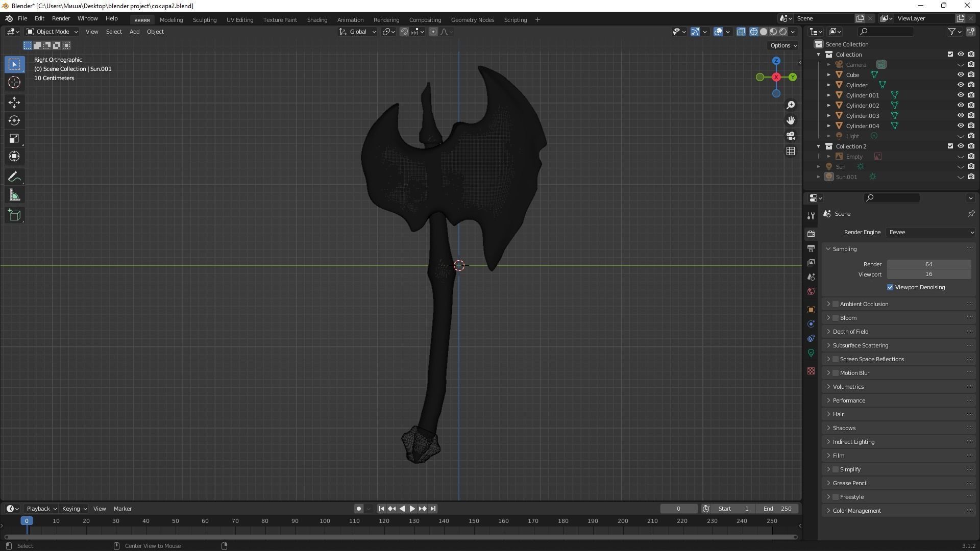Disable Viewport Denoising
The image size is (980, 551).
tap(890, 287)
